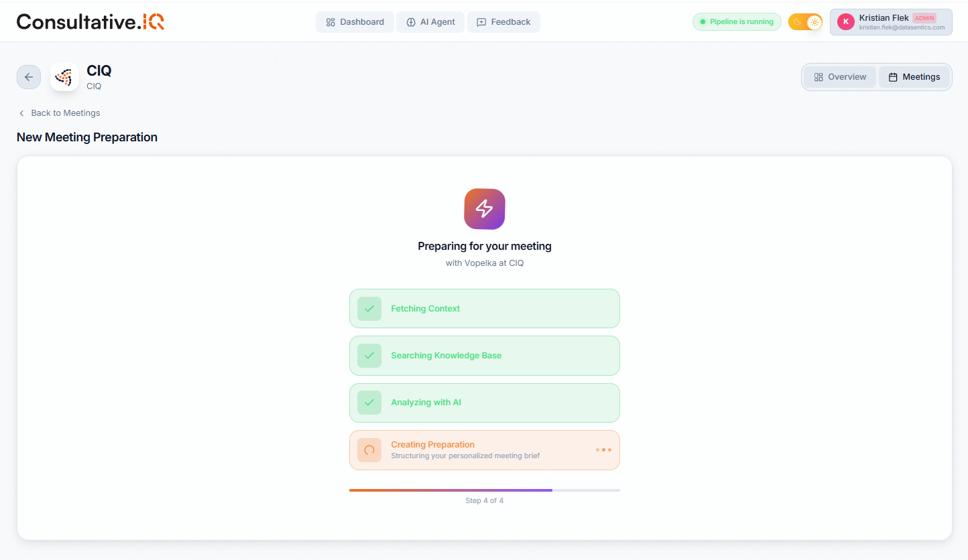Open the AI Agent page
Viewport: 968px width, 560px height.
tap(430, 22)
